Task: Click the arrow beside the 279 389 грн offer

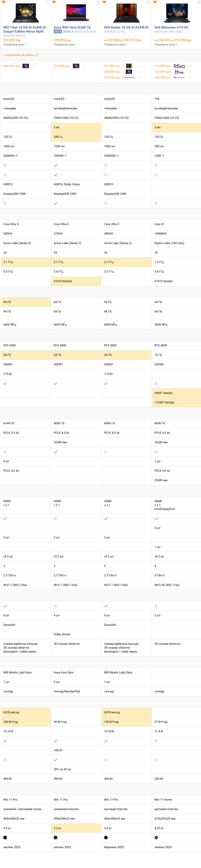Action: click(x=139, y=78)
